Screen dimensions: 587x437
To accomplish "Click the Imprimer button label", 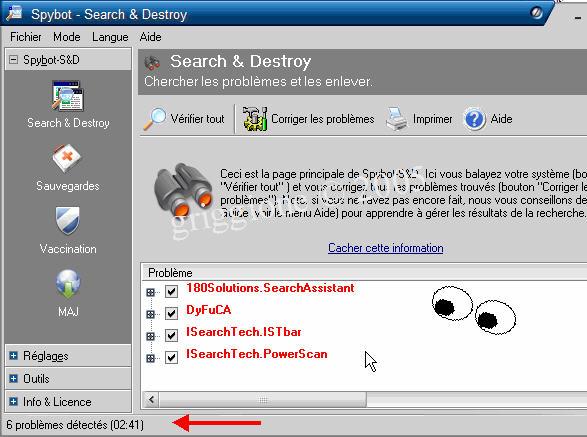I will (432, 119).
